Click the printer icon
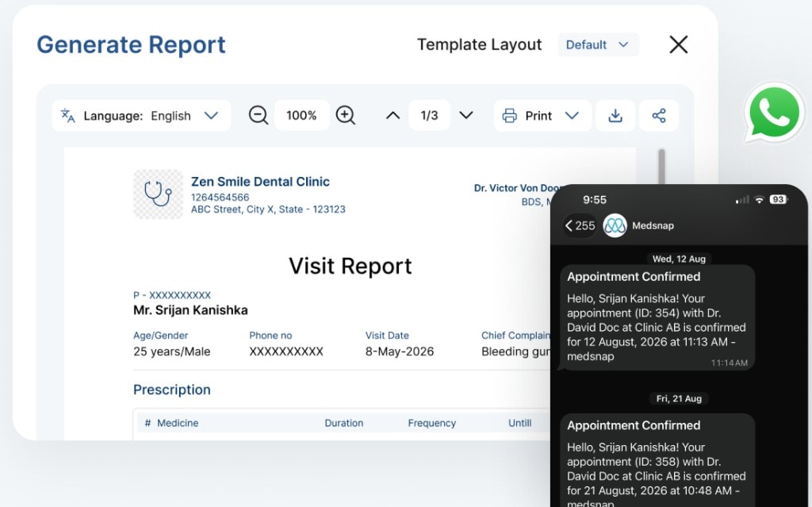This screenshot has height=507, width=812. 510,116
